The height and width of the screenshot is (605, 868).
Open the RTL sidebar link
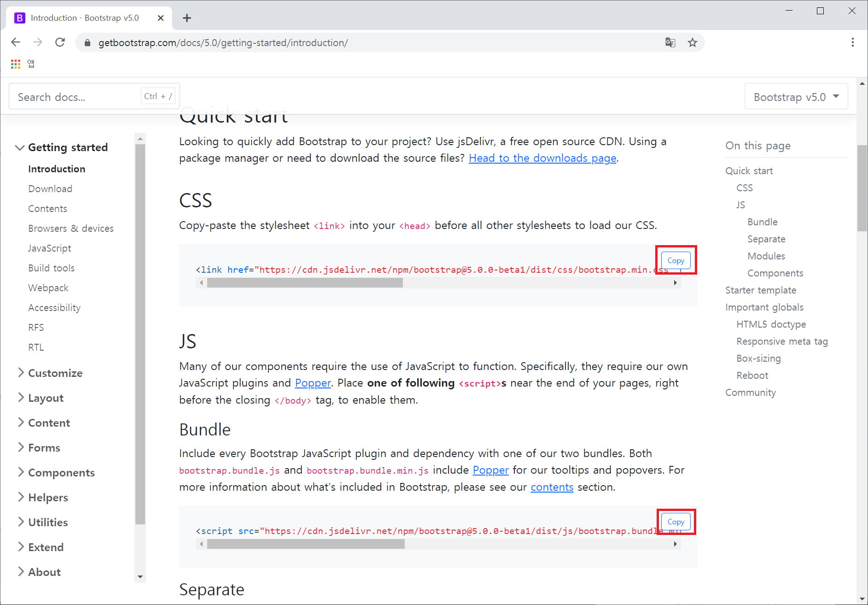click(36, 347)
